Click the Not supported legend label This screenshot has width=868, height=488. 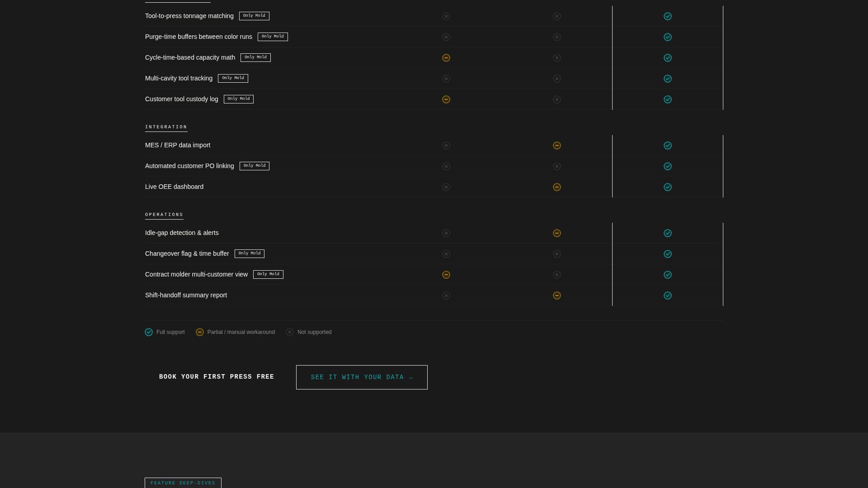314,332
